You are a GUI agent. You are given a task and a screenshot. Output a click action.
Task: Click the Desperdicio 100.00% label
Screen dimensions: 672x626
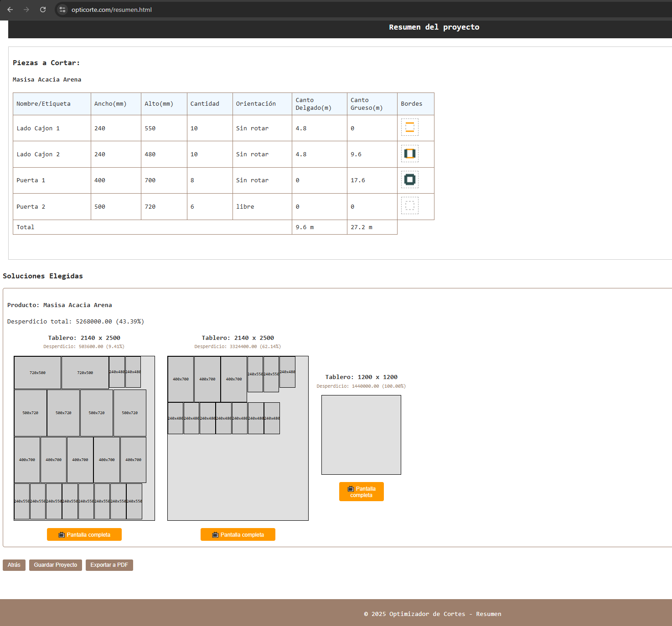click(x=361, y=386)
